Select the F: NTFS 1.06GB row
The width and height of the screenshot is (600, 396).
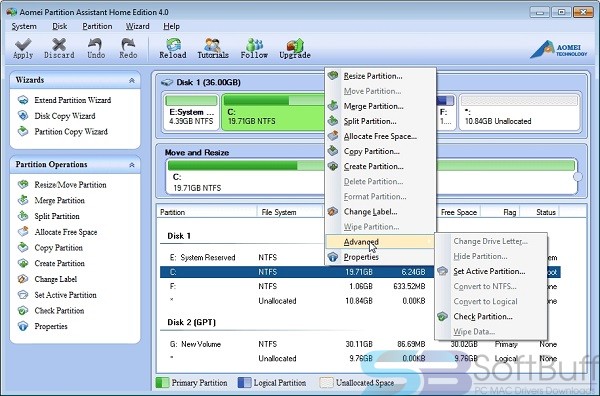pyautogui.click(x=297, y=287)
